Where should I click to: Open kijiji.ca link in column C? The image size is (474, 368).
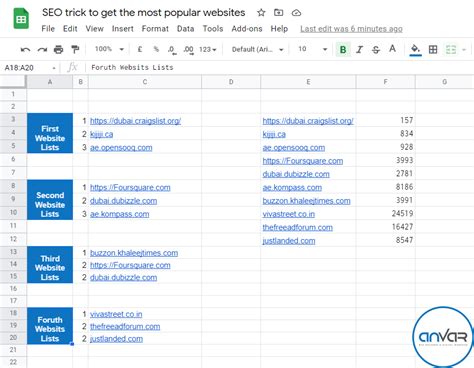101,134
